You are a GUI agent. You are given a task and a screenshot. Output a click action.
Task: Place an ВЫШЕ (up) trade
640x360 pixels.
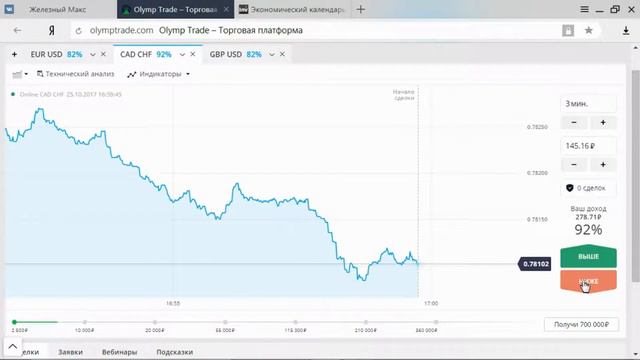(589, 256)
